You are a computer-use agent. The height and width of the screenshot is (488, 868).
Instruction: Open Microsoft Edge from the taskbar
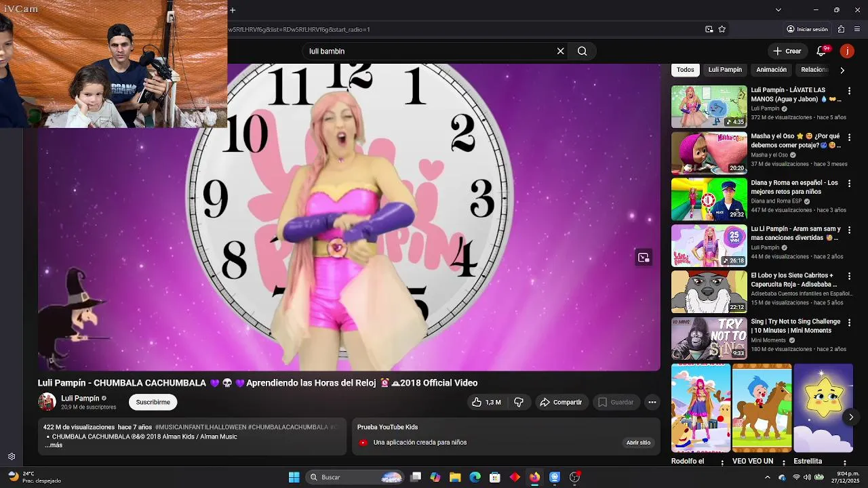[x=475, y=477]
